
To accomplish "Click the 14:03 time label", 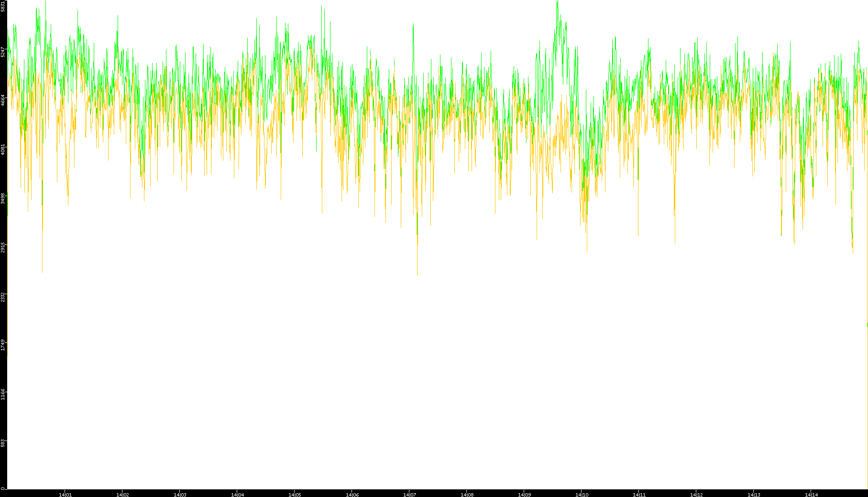I will point(180,495).
